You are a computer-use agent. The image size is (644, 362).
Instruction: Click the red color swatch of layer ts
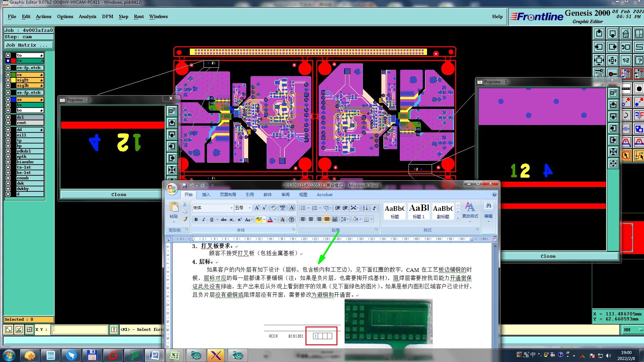(x=13, y=61)
